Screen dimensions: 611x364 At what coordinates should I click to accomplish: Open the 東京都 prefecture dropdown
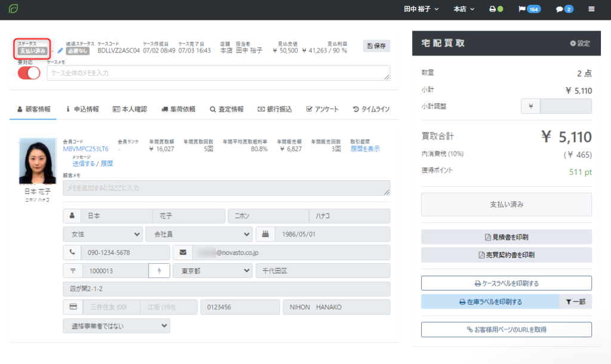212,271
